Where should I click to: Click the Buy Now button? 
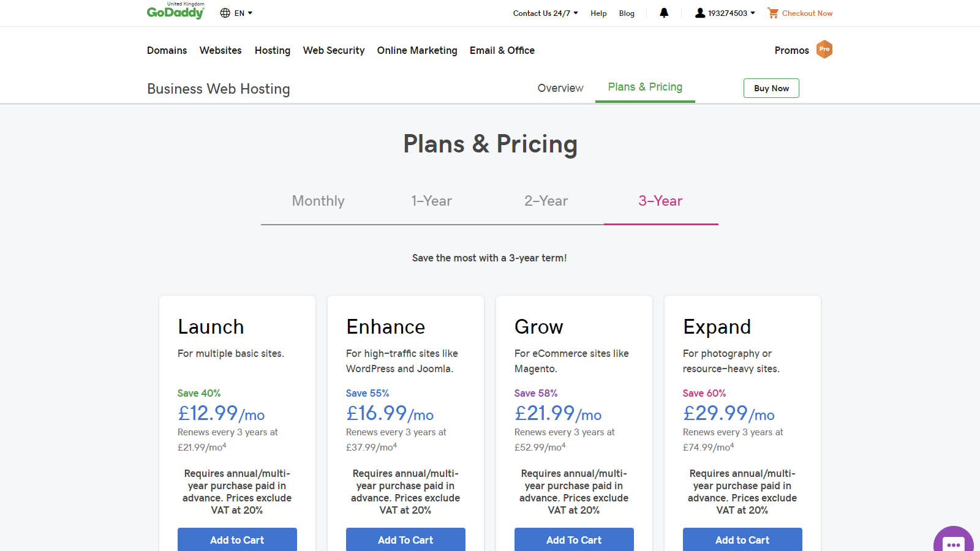[771, 88]
